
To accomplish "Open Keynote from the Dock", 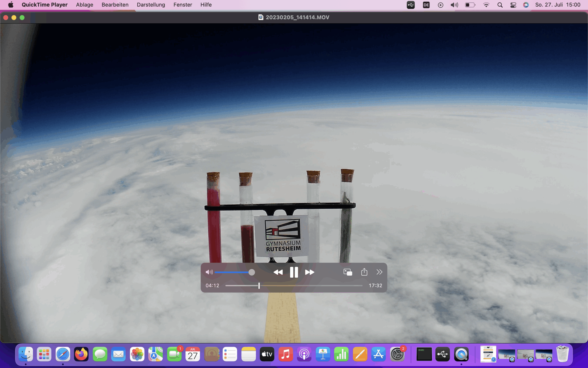I will pyautogui.click(x=323, y=354).
